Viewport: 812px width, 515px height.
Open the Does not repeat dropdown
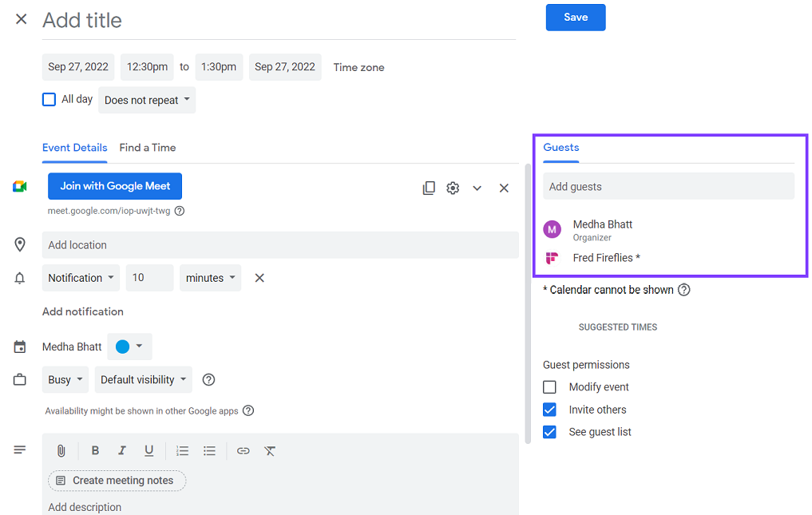[x=147, y=100]
